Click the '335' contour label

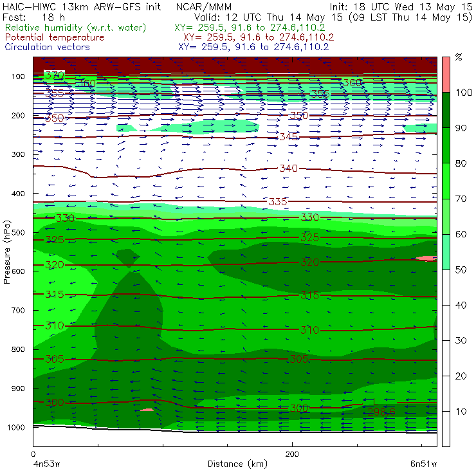click(278, 201)
